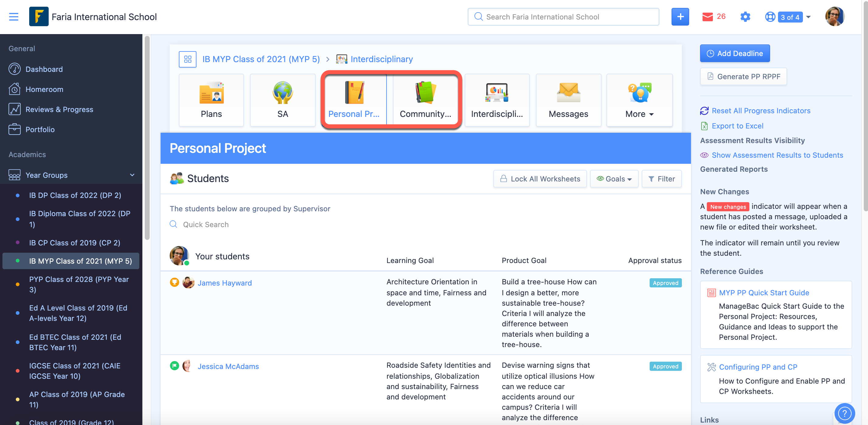Select AP Class of 2019 (AP Grade 11)
This screenshot has height=425, width=868.
click(x=77, y=399)
